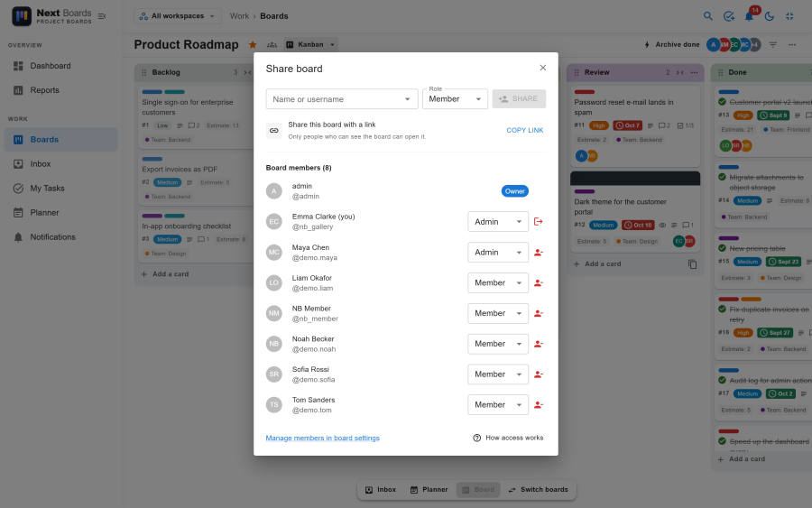Screen dimensions: 812x508
Task: Click Planner in the bottom toolbar
Action: pos(429,490)
